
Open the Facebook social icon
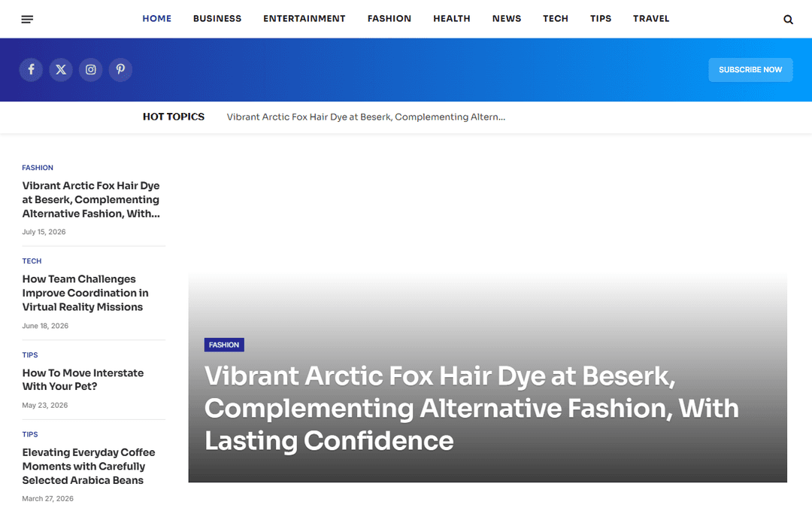[31, 69]
